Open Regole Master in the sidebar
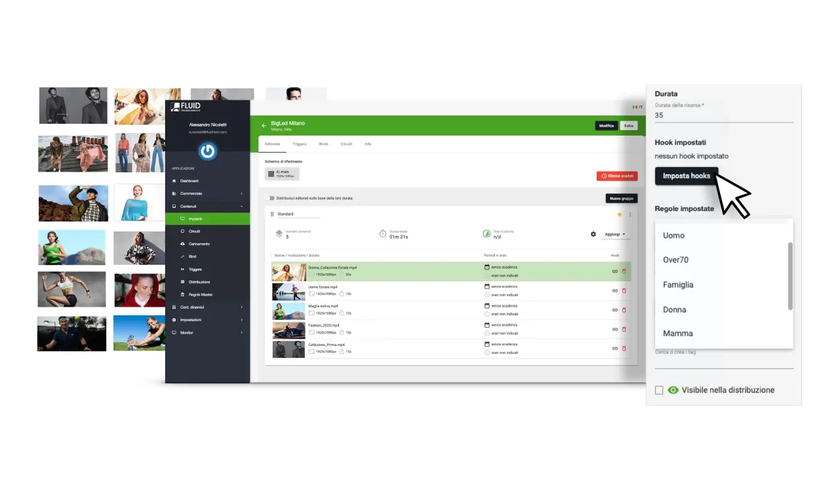Viewport: 840px width, 504px height. (x=207, y=294)
